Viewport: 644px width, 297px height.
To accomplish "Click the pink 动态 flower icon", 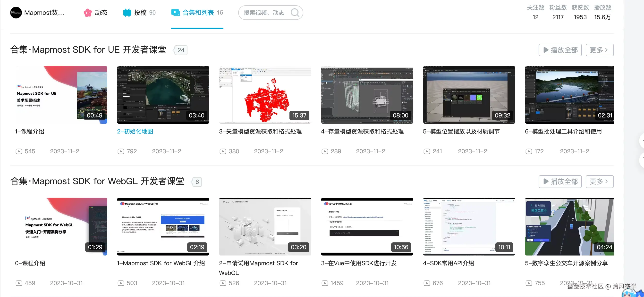I will pos(87,12).
